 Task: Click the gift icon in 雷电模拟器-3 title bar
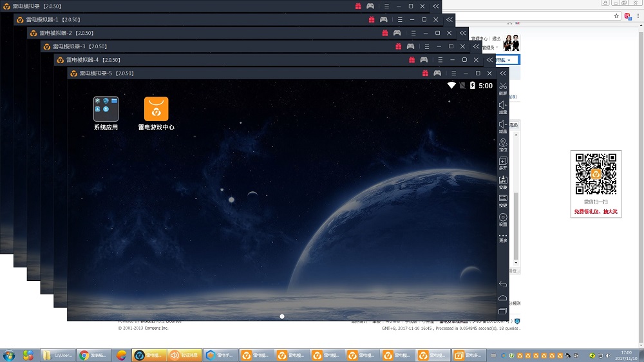[x=399, y=46]
